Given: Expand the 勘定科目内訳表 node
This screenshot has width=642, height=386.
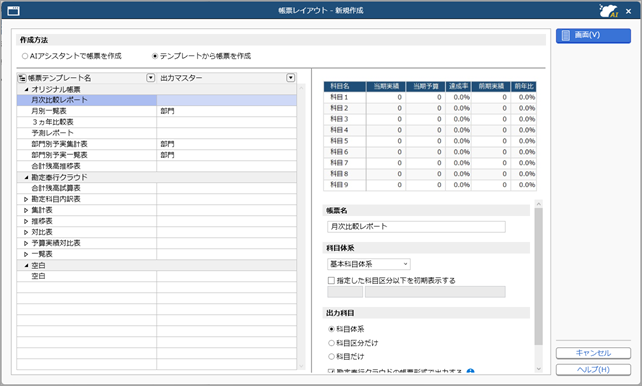Looking at the screenshot, I should pyautogui.click(x=26, y=199).
